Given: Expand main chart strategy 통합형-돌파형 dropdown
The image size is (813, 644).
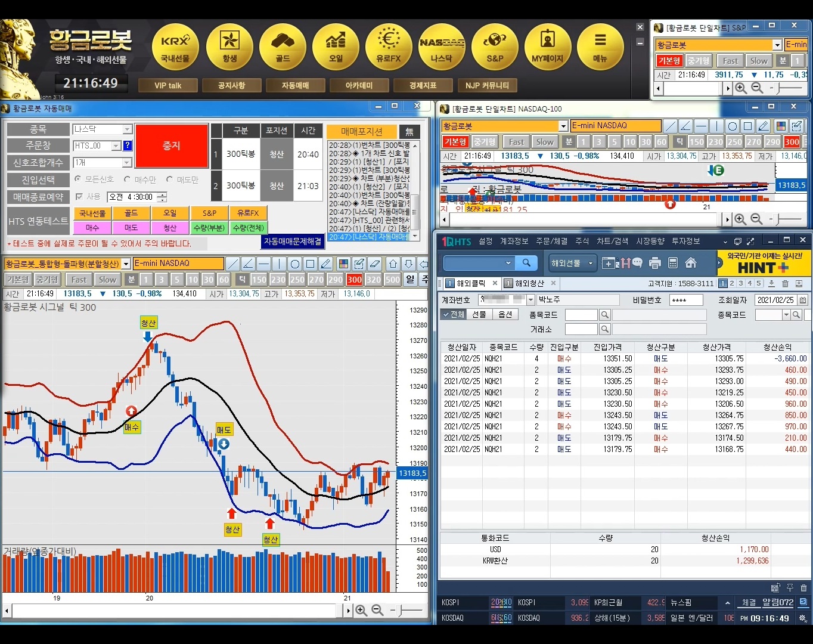Looking at the screenshot, I should [126, 264].
